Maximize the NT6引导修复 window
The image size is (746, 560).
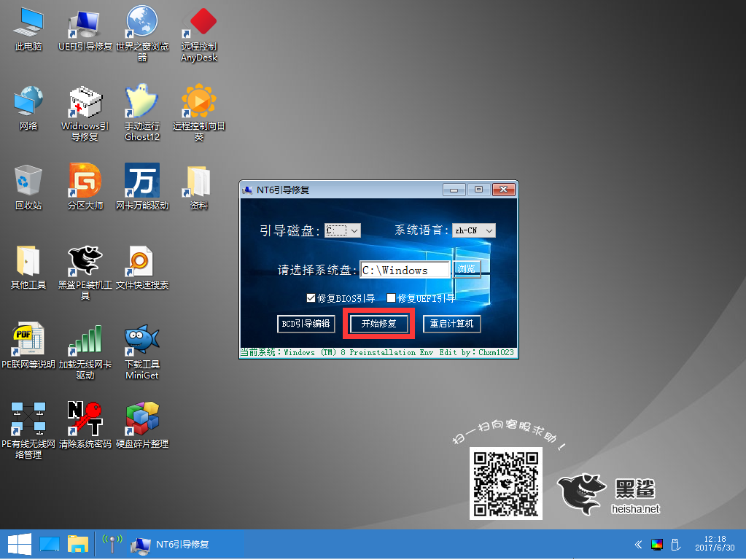point(478,190)
